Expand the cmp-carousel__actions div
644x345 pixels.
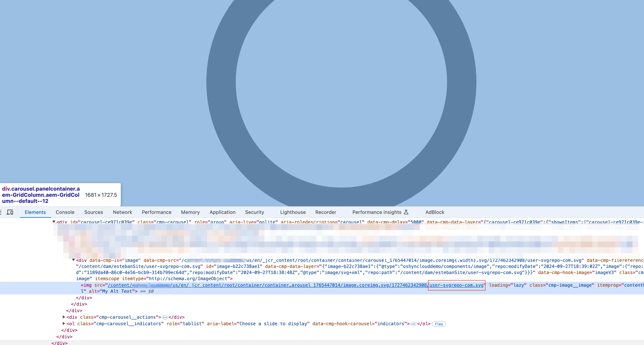64,317
